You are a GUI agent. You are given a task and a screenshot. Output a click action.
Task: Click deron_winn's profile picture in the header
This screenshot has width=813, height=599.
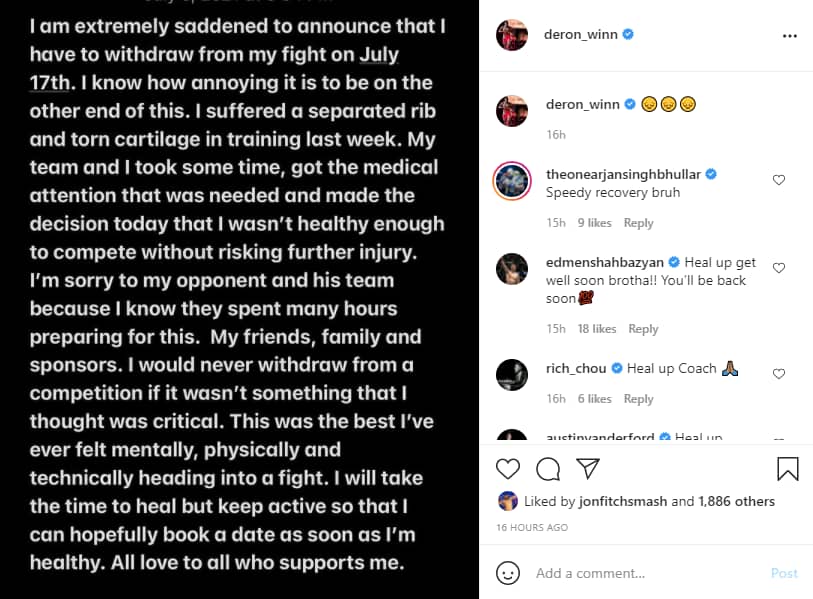(512, 34)
